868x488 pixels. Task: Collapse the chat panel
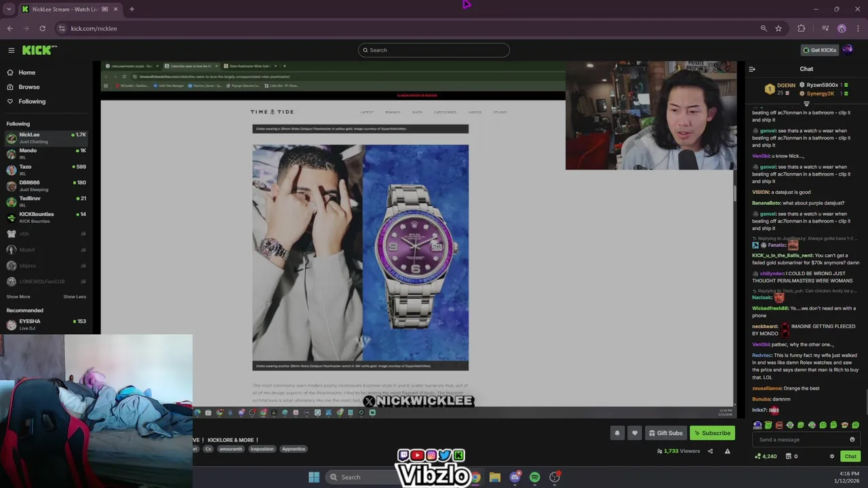coord(752,69)
